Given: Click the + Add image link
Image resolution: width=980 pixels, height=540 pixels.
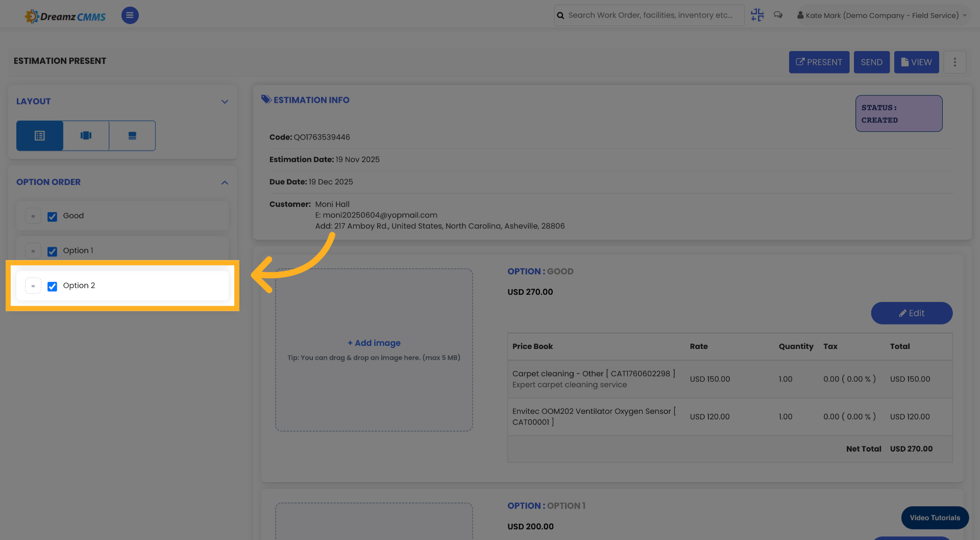Looking at the screenshot, I should pos(374,343).
